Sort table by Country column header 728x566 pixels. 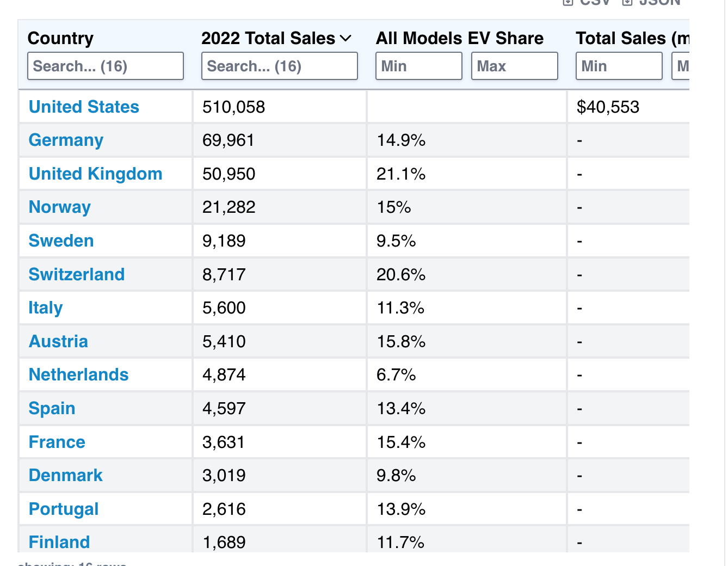click(x=60, y=39)
